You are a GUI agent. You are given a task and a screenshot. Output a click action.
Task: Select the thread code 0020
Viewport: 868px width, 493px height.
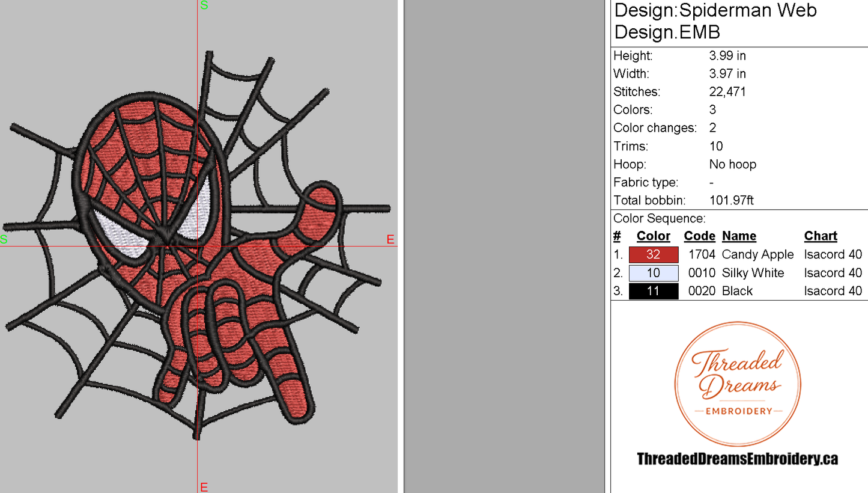[x=702, y=291]
